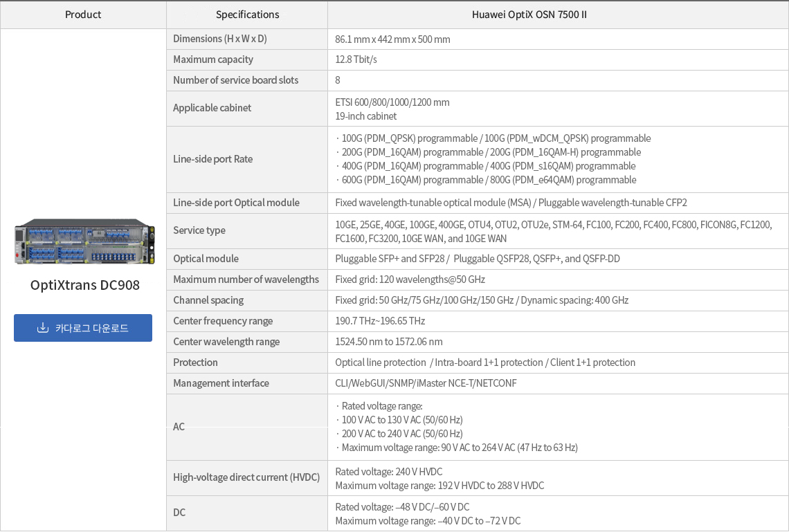Select the 12.8 Tbit/s value

click(x=356, y=59)
